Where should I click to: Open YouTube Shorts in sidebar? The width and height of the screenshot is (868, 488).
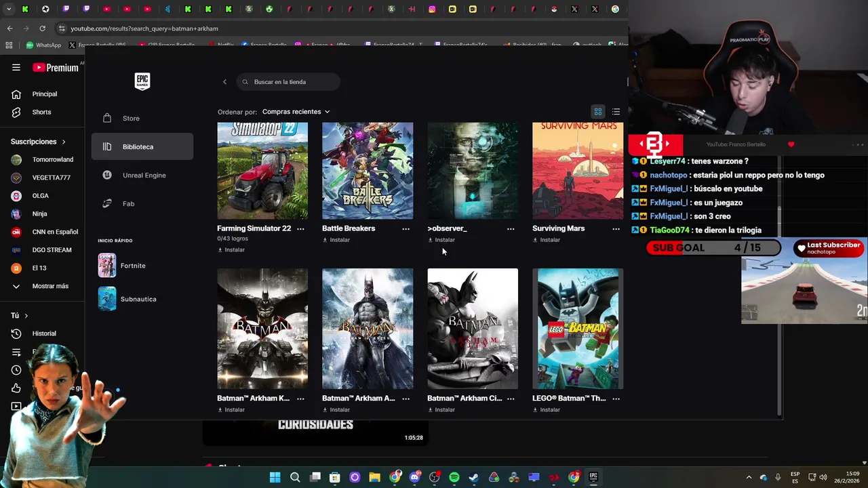pos(42,112)
